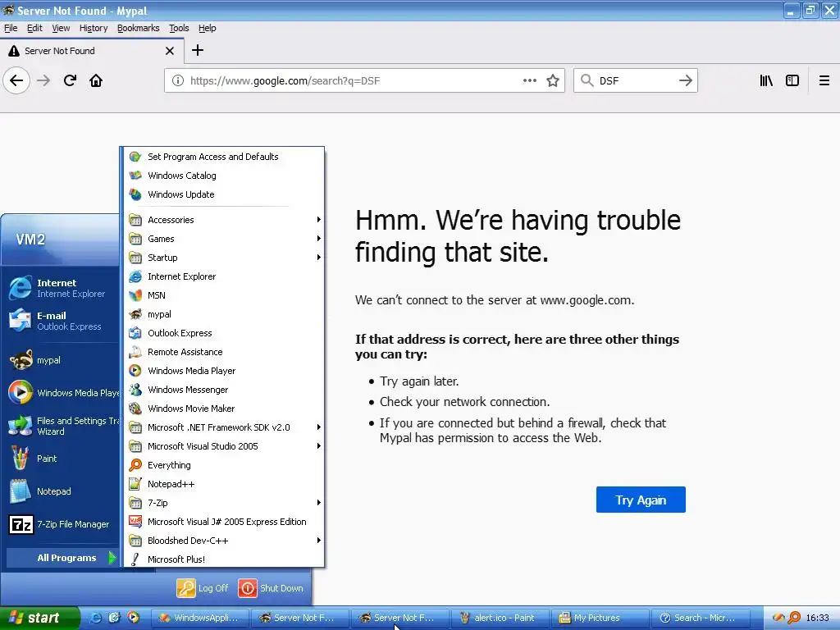This screenshot has width=840, height=630.
Task: Open Windows Movie Maker
Action: 224,409
